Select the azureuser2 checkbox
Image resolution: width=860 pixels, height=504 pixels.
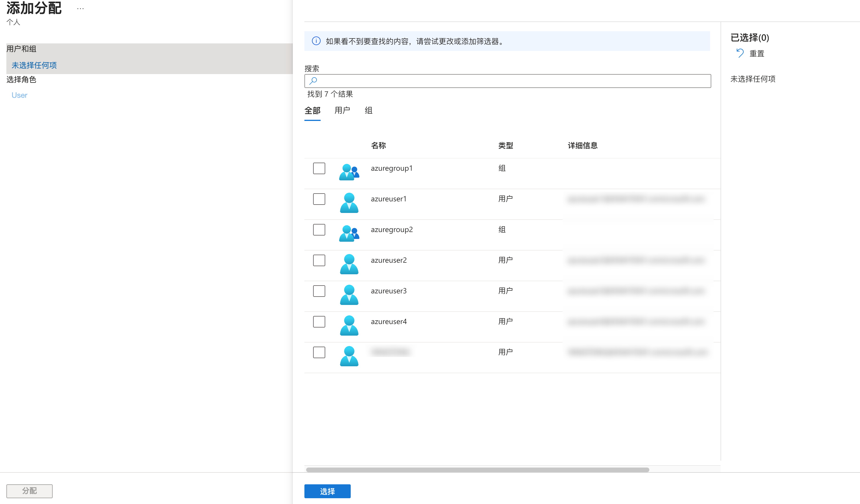tap(319, 260)
